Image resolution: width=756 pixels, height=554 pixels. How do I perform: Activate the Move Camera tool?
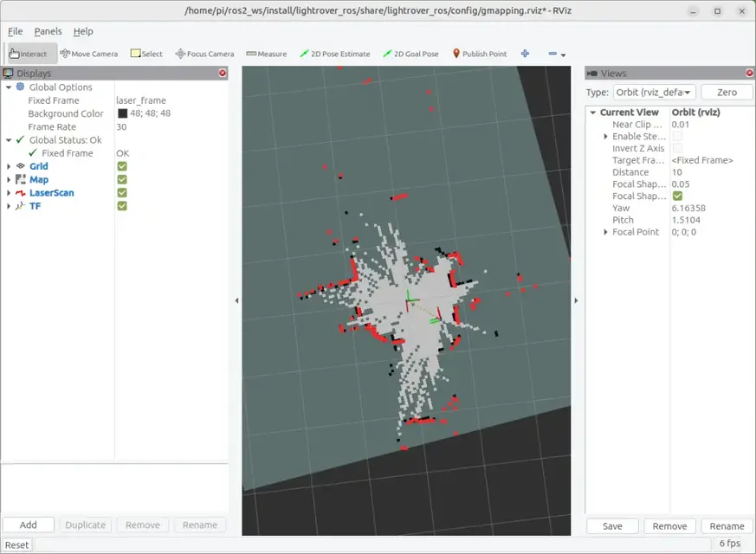[89, 54]
